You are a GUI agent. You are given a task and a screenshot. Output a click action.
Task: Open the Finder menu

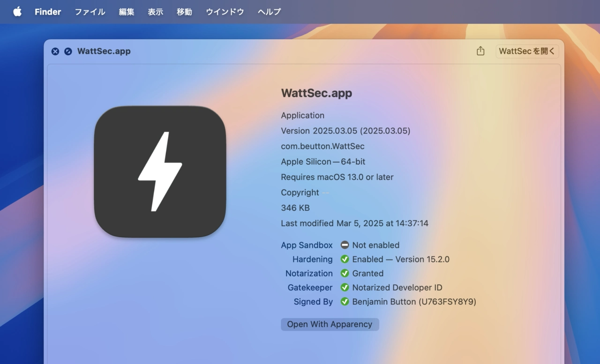pyautogui.click(x=48, y=12)
